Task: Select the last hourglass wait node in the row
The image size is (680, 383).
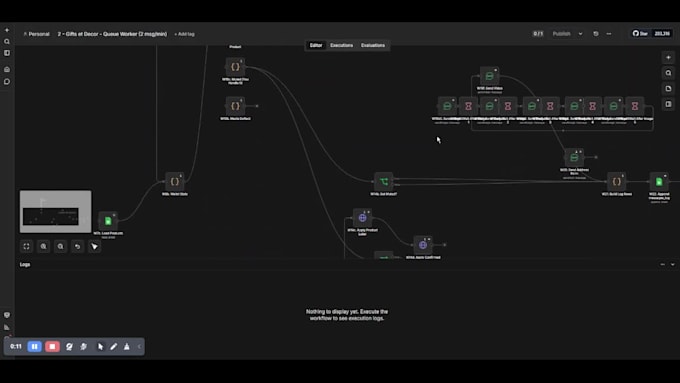Action: pyautogui.click(x=635, y=106)
